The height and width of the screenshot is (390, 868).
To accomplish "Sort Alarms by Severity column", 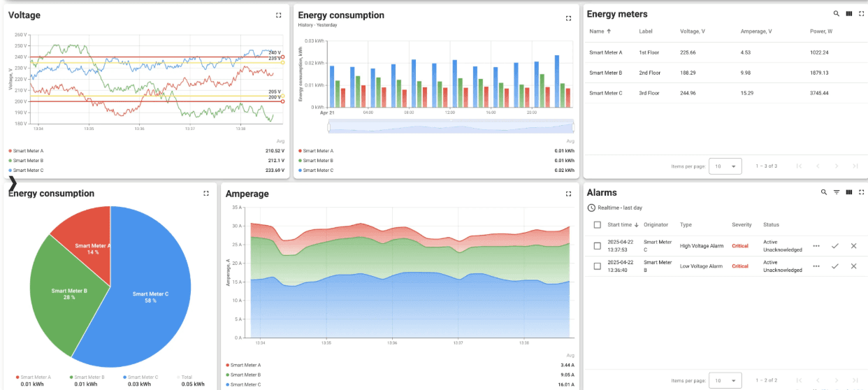I will [742, 225].
